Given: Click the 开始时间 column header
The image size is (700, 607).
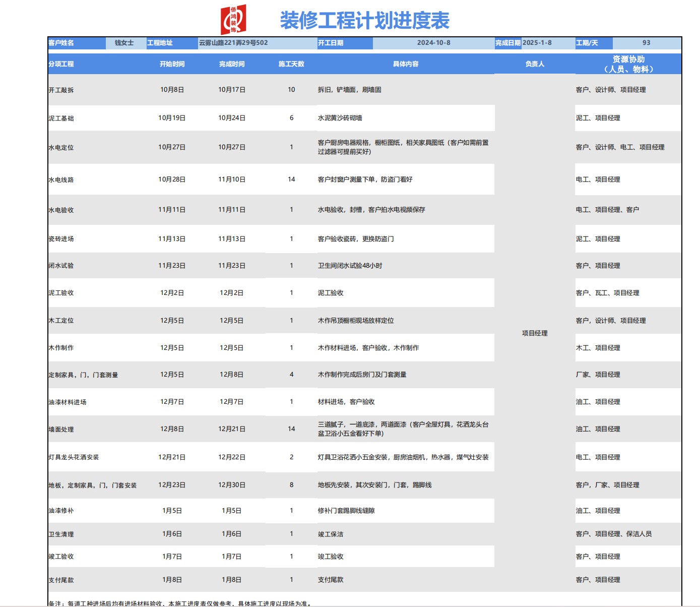Looking at the screenshot, I should (172, 64).
